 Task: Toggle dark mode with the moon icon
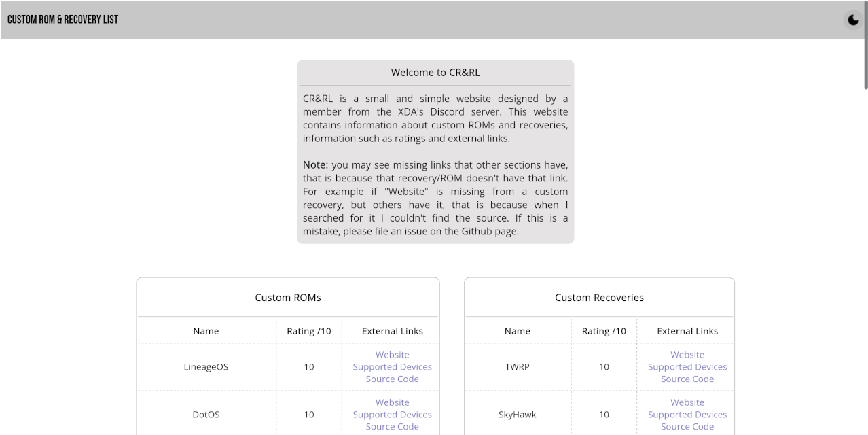point(853,20)
